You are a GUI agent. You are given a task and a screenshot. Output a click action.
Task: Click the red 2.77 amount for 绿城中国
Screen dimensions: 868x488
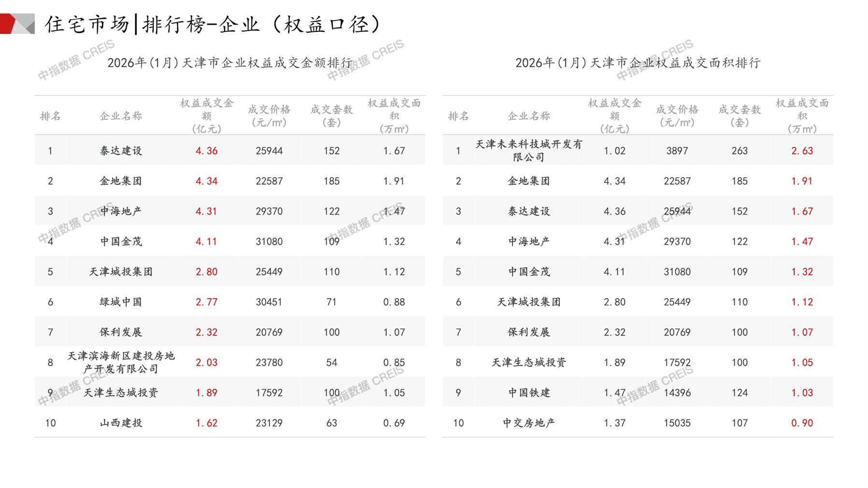pos(206,302)
